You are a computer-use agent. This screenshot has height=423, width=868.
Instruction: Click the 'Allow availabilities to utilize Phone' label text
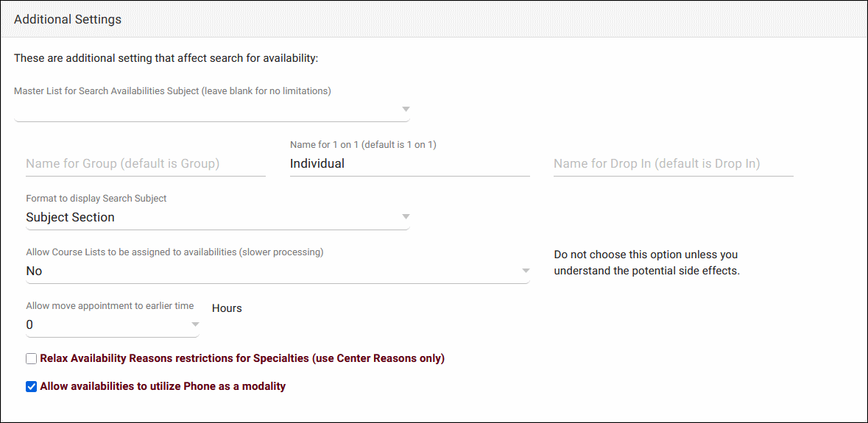click(x=163, y=386)
